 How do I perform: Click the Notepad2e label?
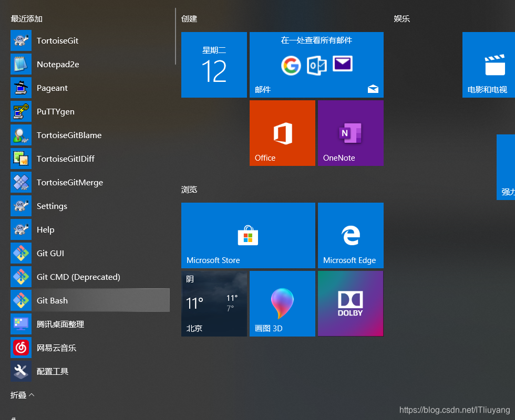click(58, 64)
